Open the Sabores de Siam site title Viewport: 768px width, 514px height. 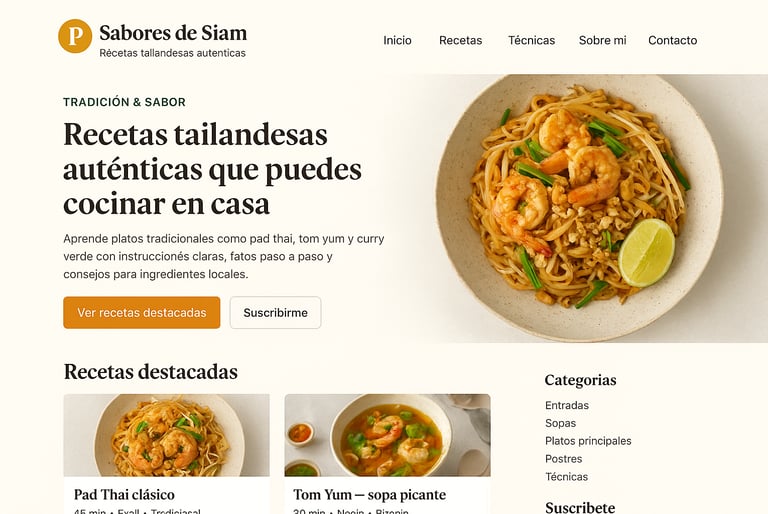[x=173, y=33]
